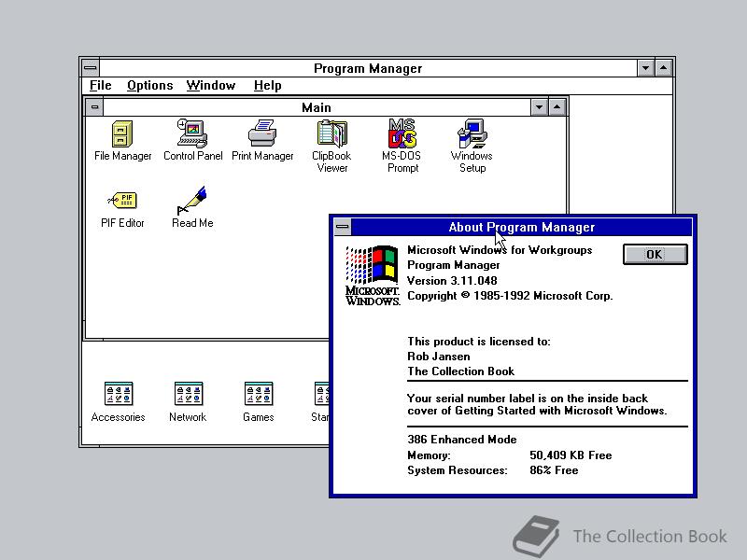Click the '386 Enhanced Mode' text
This screenshot has width=747, height=560.
click(462, 439)
